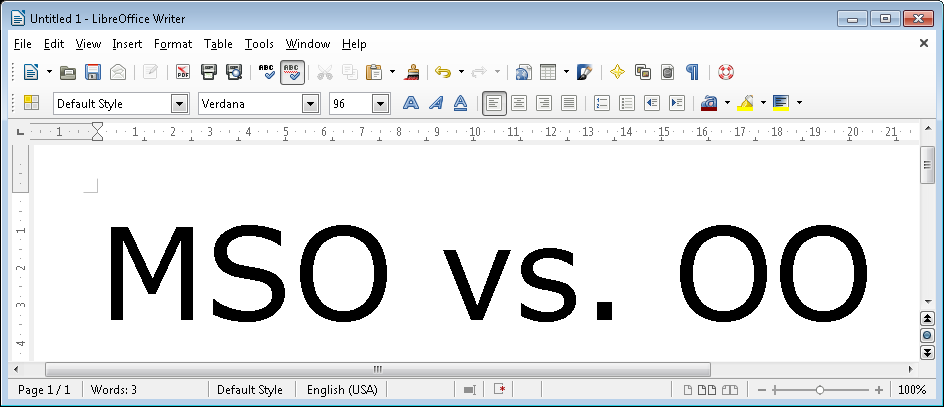The height and width of the screenshot is (407, 944).
Task: Open the Gallery icon
Action: 643,72
